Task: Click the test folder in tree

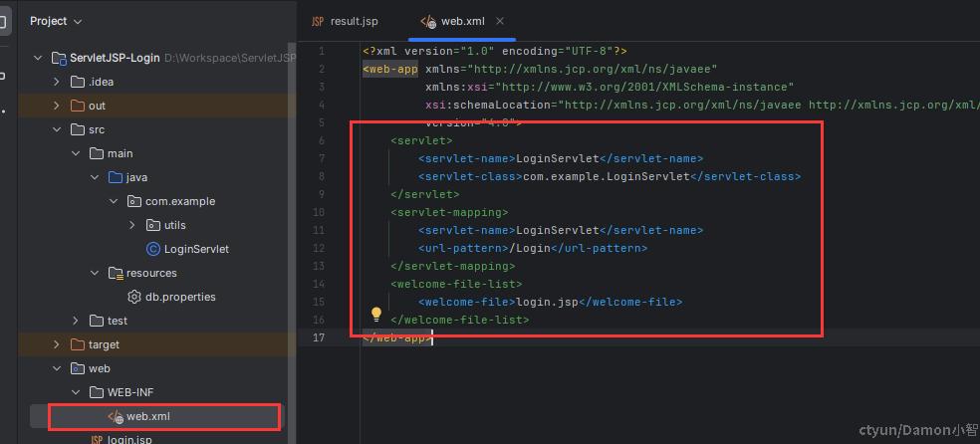Action: click(117, 321)
